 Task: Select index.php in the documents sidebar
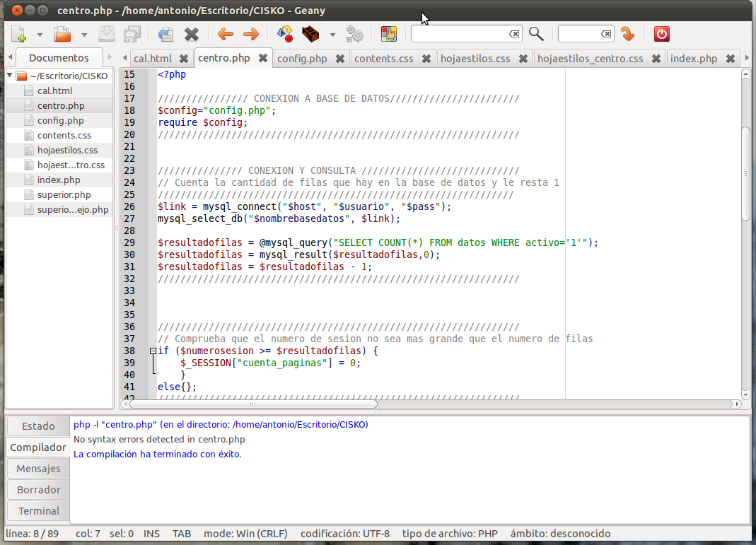[x=59, y=180]
